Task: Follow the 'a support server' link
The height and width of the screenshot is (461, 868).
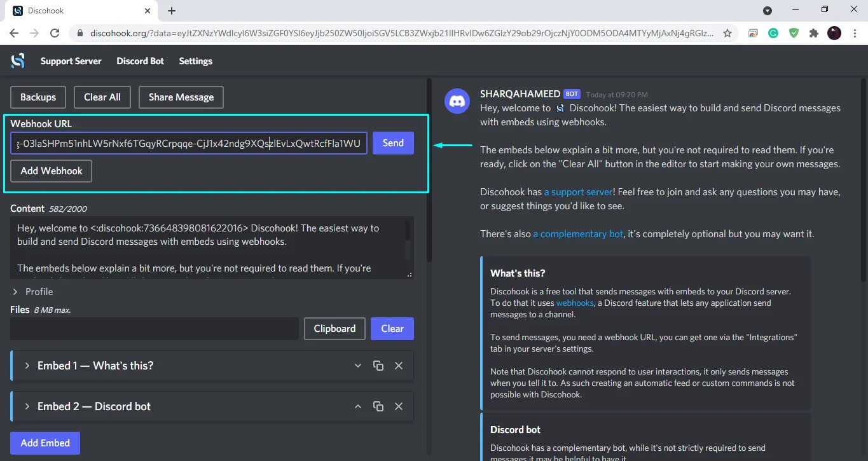Action: 578,192
